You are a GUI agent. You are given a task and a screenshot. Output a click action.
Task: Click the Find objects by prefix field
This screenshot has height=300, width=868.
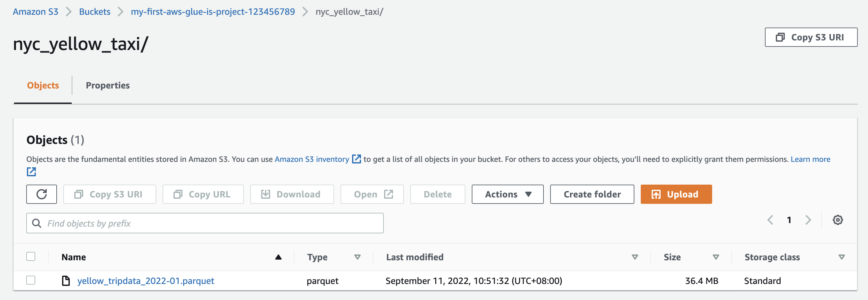coord(205,223)
